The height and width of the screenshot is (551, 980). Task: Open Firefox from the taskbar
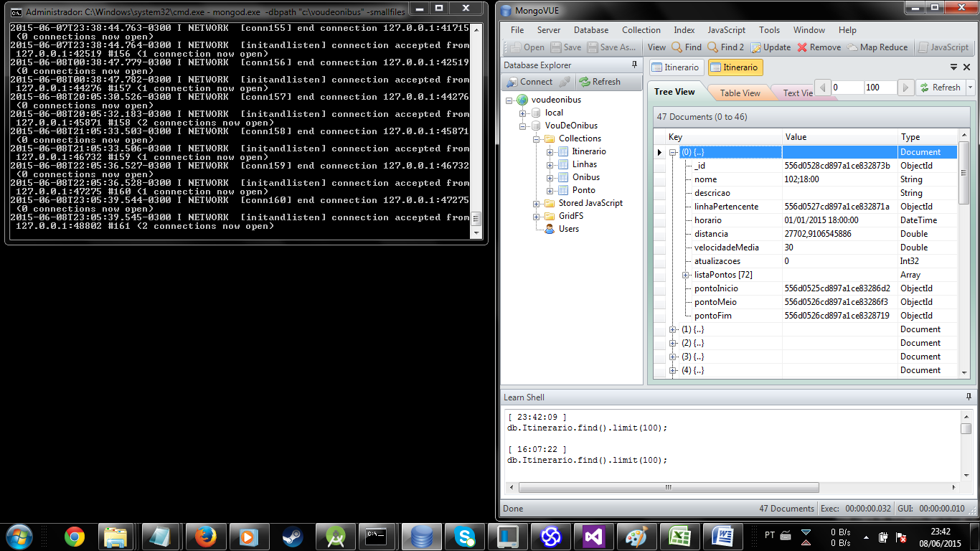(x=205, y=537)
